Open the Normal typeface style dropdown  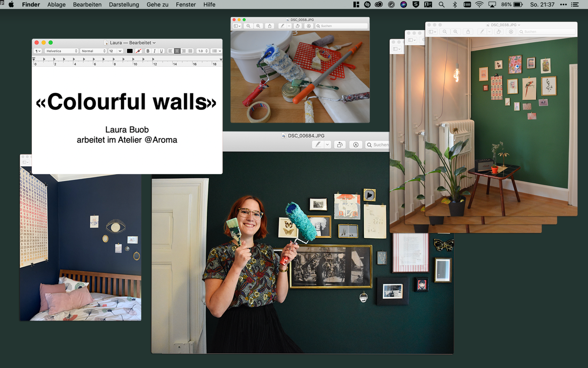click(x=93, y=51)
